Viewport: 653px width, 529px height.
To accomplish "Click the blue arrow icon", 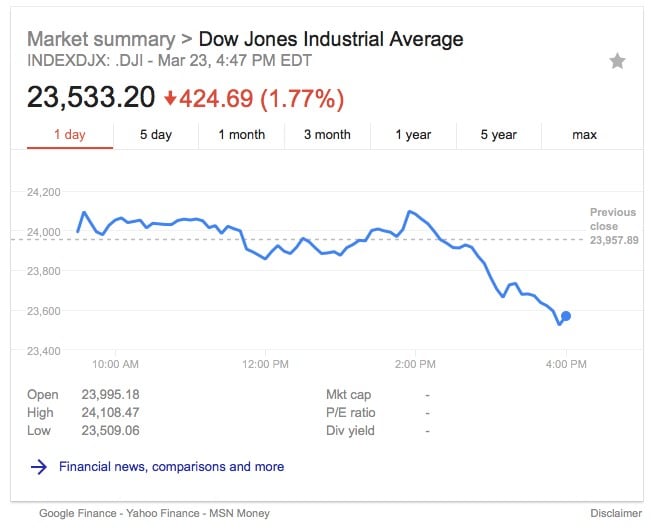I will (x=39, y=466).
